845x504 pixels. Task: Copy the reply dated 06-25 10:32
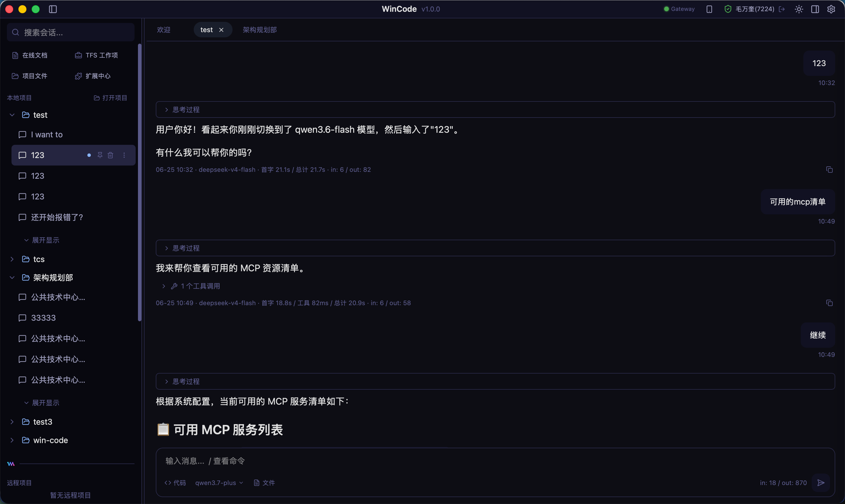tap(829, 170)
